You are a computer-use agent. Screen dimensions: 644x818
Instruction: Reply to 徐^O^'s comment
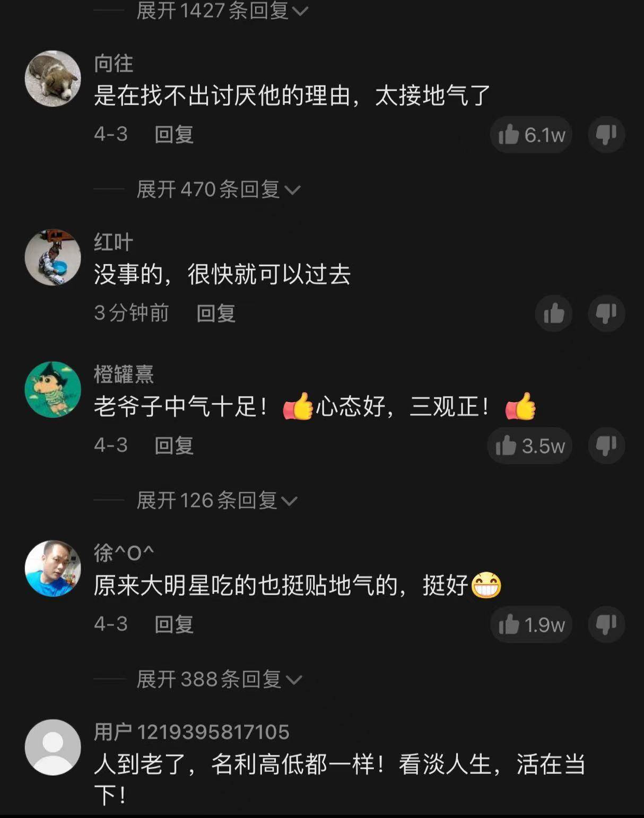click(x=174, y=624)
